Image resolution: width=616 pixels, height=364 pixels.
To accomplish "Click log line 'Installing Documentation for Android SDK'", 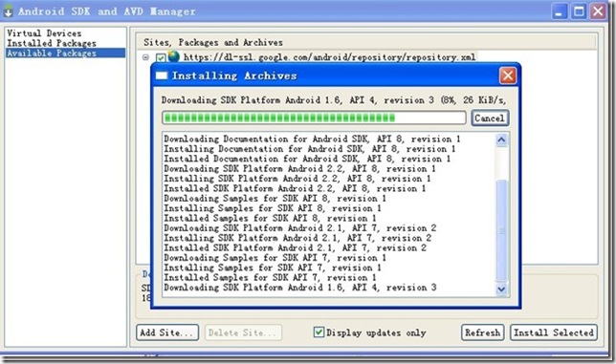I will point(310,149).
